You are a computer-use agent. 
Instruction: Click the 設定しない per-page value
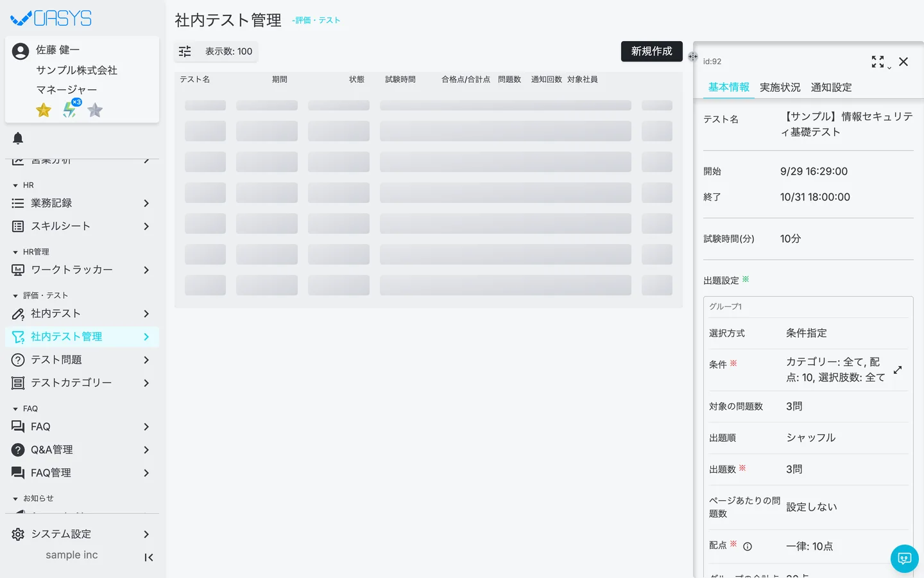coord(812,507)
